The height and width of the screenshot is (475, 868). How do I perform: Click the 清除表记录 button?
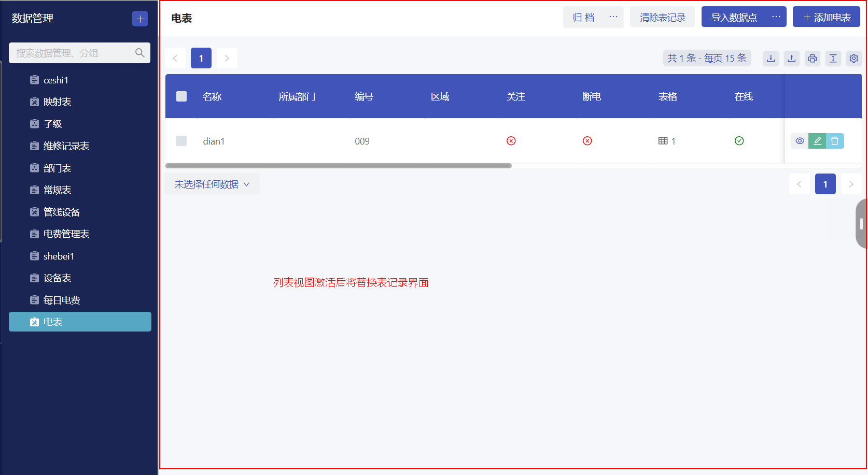click(662, 17)
